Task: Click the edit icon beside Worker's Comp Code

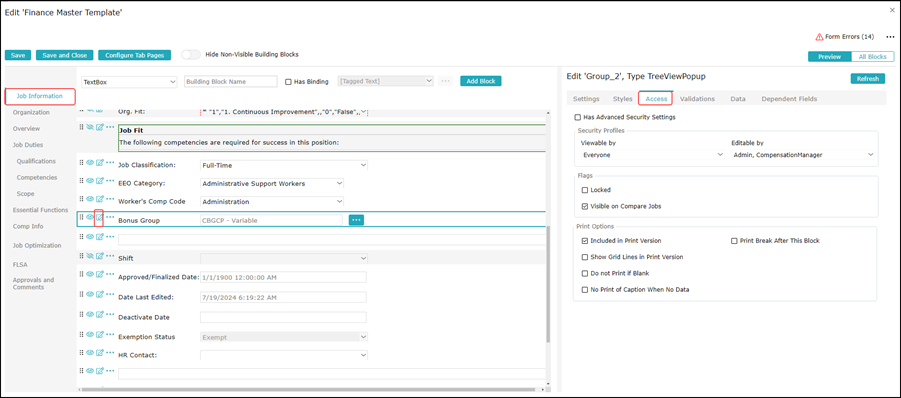Action: pyautogui.click(x=99, y=199)
